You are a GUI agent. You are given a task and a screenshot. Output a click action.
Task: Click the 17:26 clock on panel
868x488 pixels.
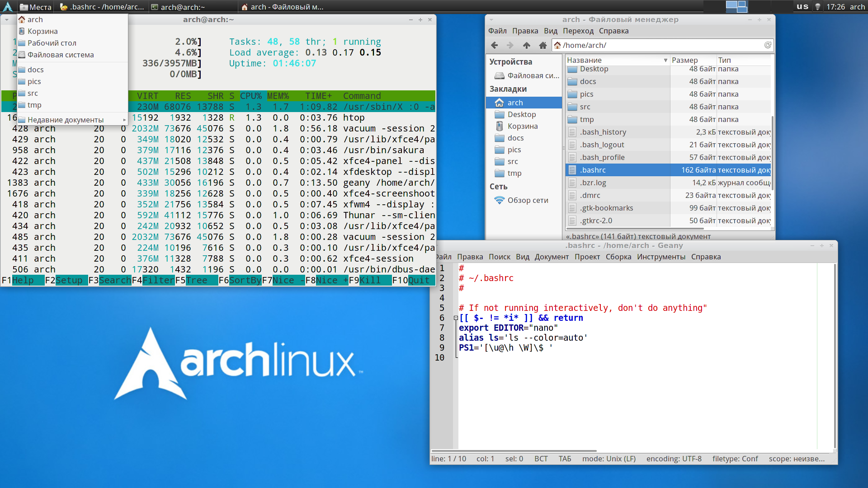[835, 7]
